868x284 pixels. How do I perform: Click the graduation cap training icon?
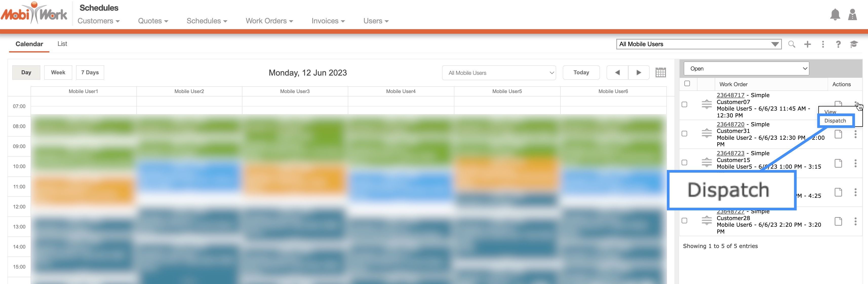click(x=854, y=44)
